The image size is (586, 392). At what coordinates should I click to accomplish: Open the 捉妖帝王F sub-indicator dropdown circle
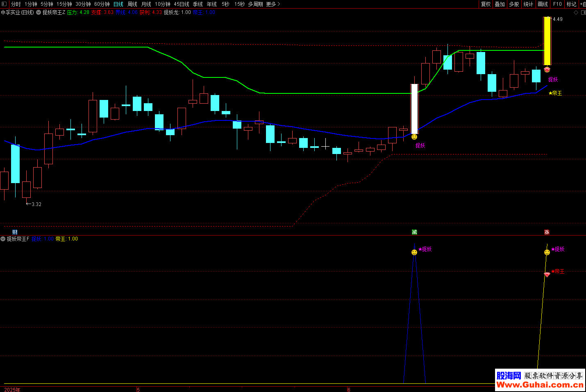tap(3, 239)
